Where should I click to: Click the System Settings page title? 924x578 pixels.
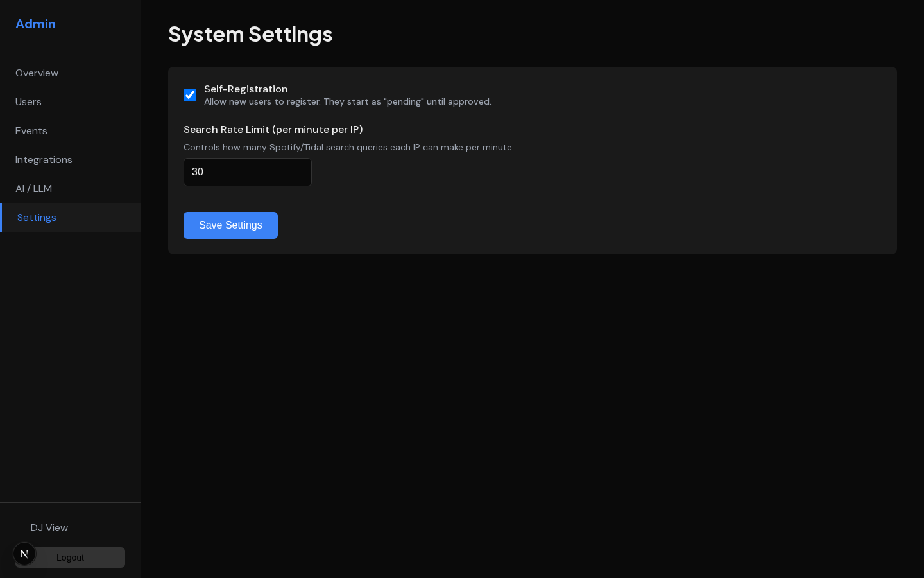[x=250, y=34]
